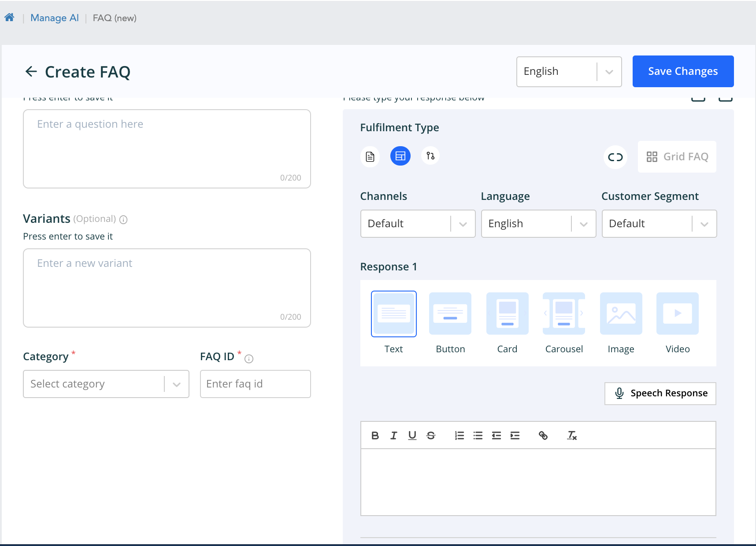Toggle bold formatting in editor
Viewport: 756px width, 546px height.
tap(375, 435)
